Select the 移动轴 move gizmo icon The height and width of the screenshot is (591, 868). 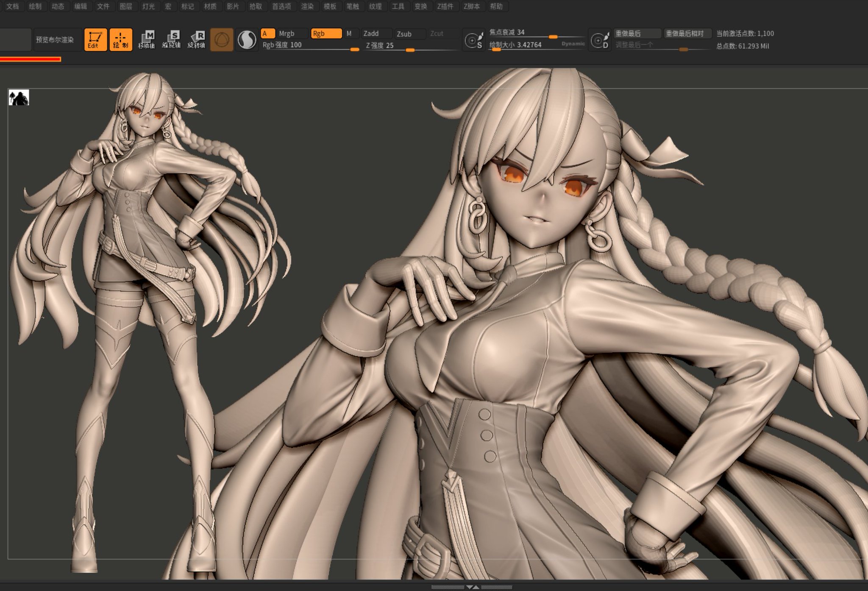tap(147, 40)
